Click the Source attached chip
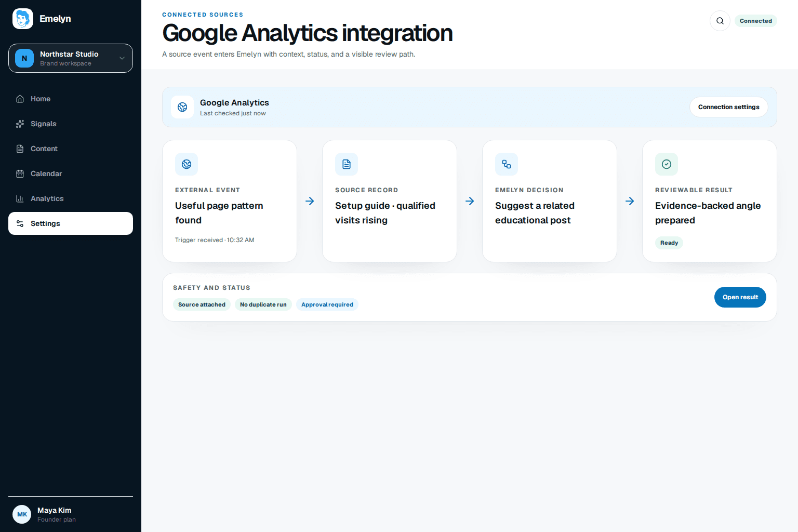Image resolution: width=798 pixels, height=532 pixels. [202, 304]
